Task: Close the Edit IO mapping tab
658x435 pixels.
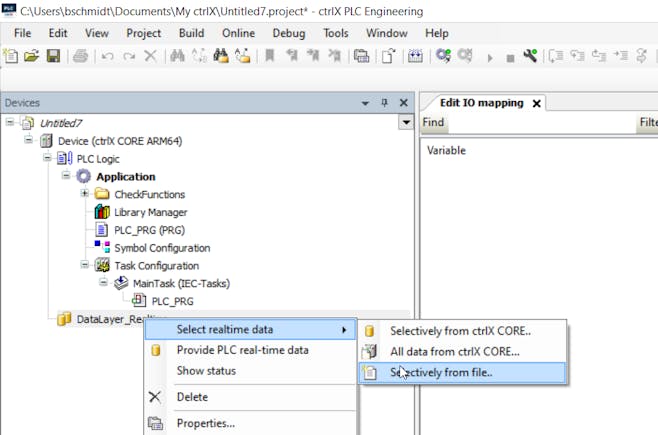Action: 536,103
